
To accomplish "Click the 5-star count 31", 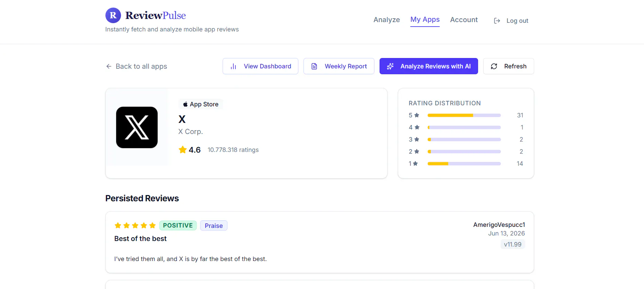I will [520, 115].
